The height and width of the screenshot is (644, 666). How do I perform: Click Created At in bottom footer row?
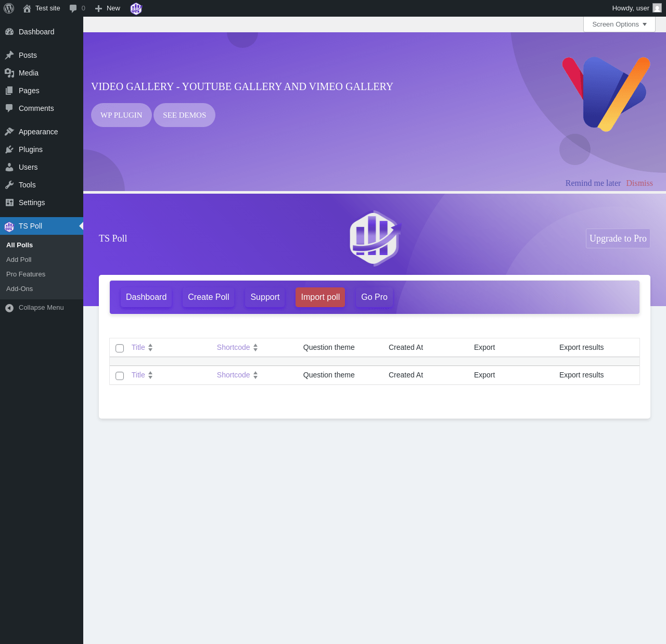pos(406,375)
